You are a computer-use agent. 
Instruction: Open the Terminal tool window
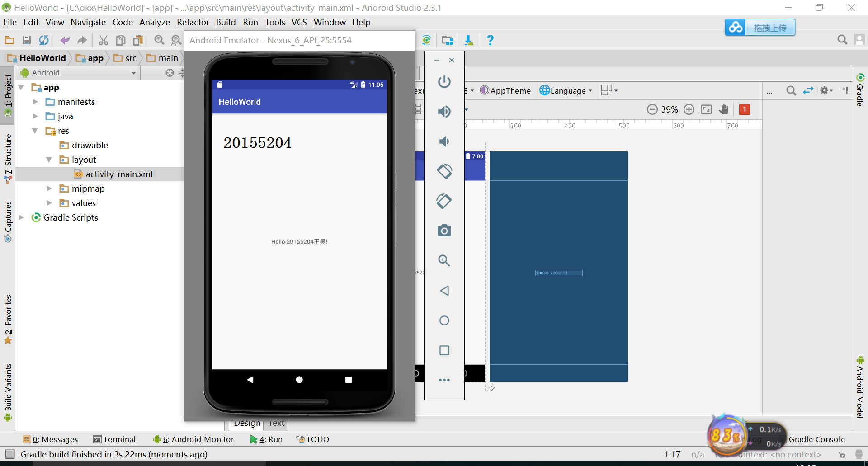point(114,439)
